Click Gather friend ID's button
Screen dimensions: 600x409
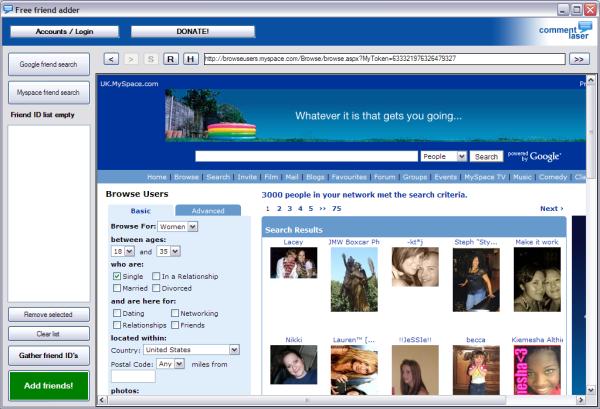(49, 355)
